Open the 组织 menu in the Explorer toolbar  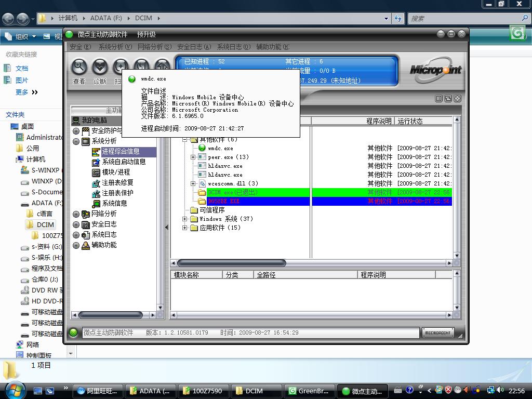click(21, 36)
